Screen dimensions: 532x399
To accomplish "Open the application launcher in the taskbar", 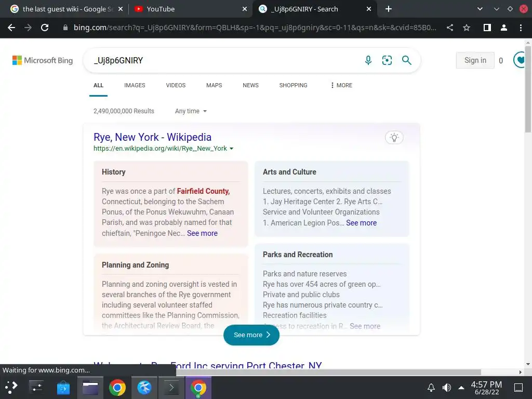I will click(11, 387).
